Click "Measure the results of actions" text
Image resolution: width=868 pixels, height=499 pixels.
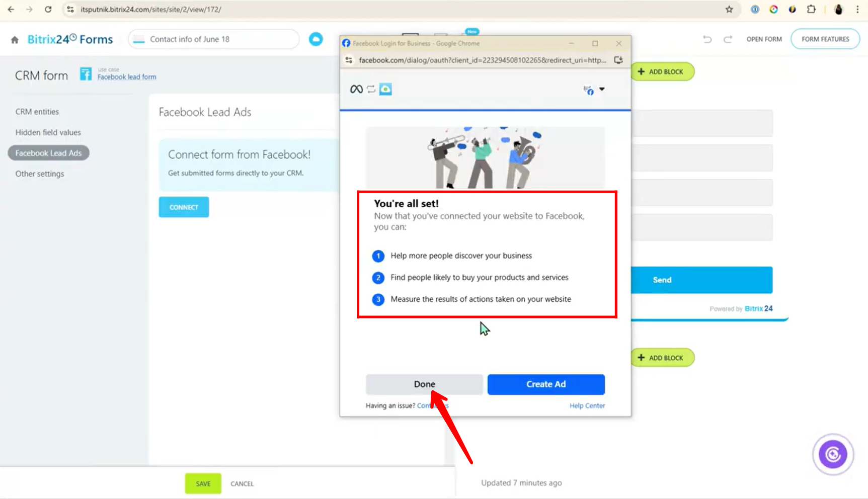pos(481,299)
